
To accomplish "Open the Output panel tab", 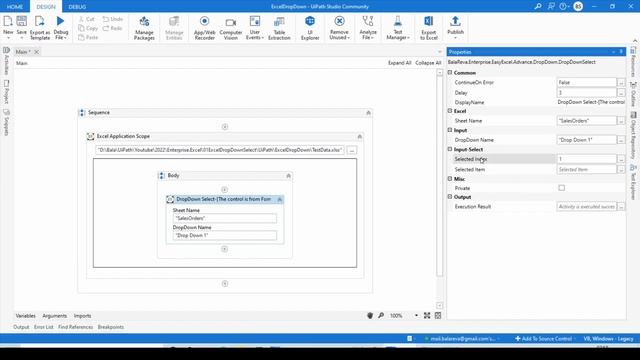I will (21, 327).
